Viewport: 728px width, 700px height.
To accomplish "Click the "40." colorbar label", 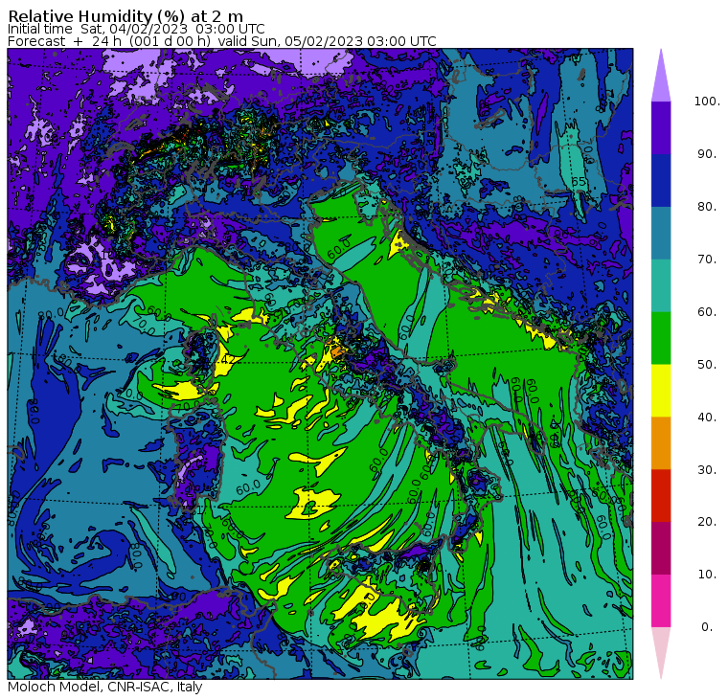I will pos(707,417).
